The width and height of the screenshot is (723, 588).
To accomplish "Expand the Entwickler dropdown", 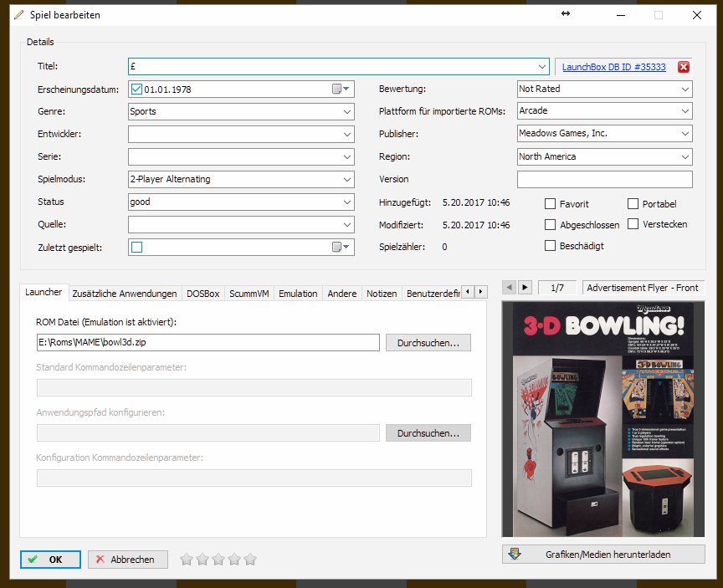I will click(x=347, y=134).
